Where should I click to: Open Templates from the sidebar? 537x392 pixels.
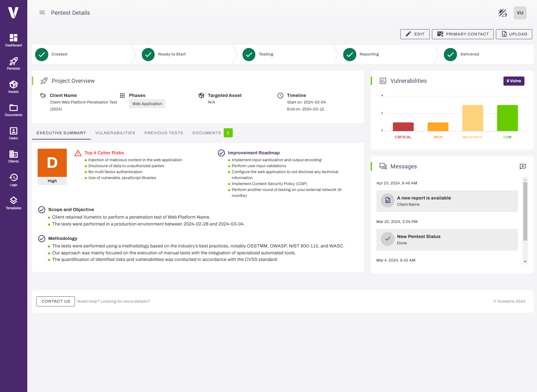click(x=13, y=203)
